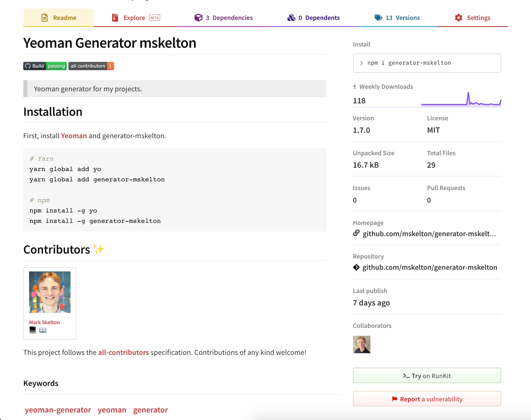Click the Readme document icon
Image resolution: width=531 pixels, height=420 pixels.
click(x=45, y=18)
